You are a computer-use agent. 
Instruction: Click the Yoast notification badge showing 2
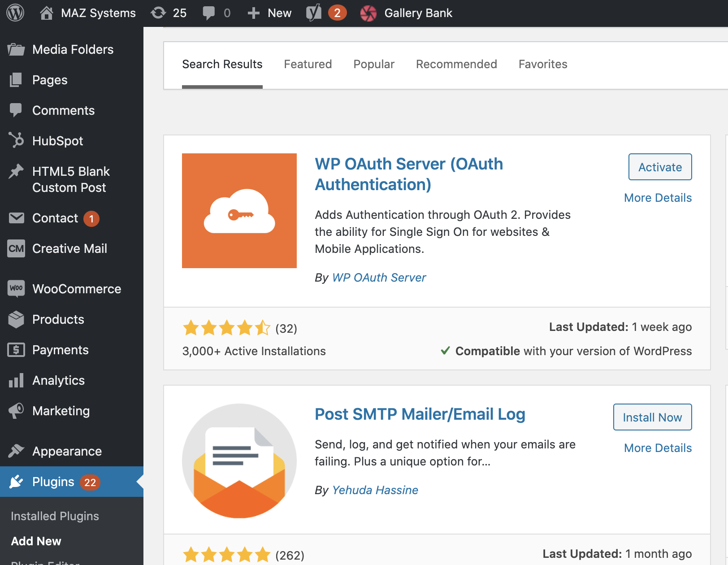click(338, 13)
